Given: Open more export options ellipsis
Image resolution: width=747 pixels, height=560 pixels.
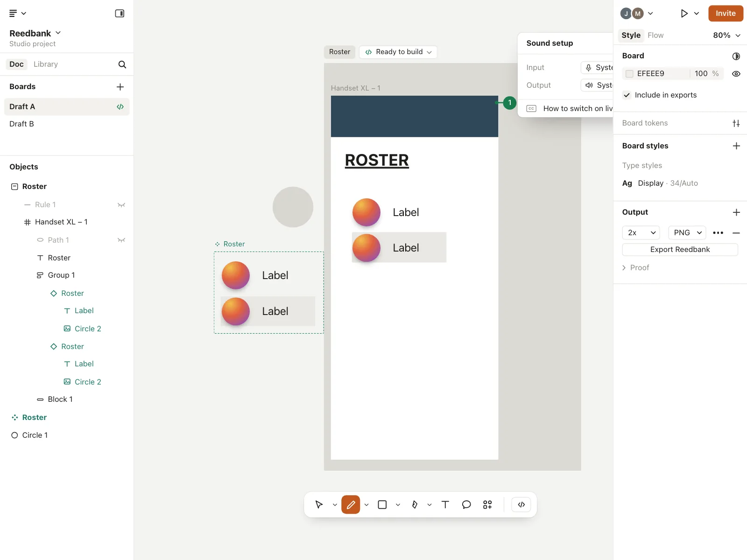Looking at the screenshot, I should pyautogui.click(x=718, y=233).
